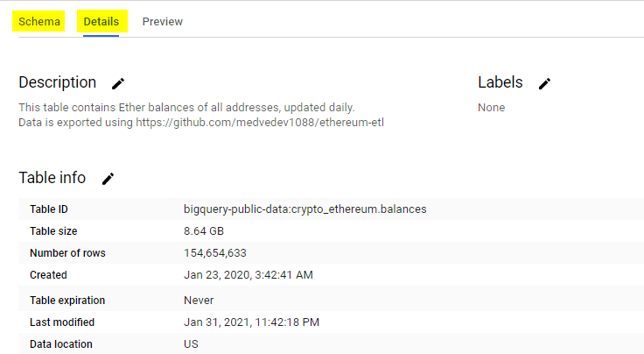This screenshot has height=354, width=644.
Task: Click the Labels edit pencil icon
Action: tap(544, 83)
